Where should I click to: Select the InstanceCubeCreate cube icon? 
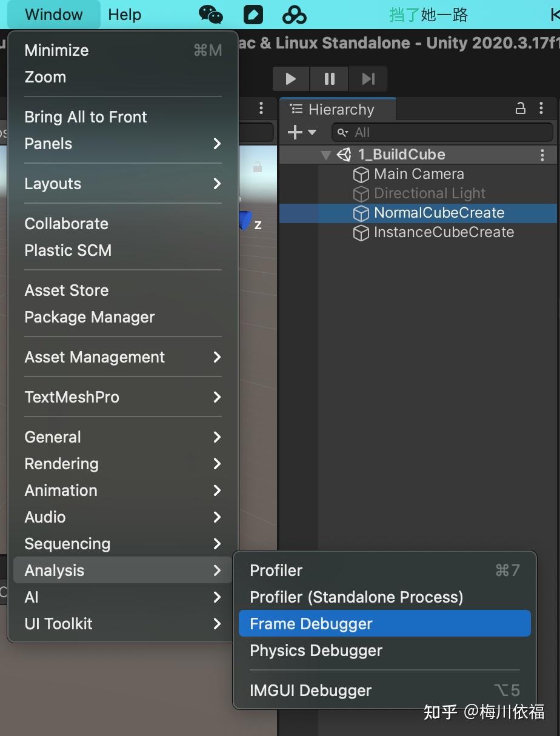tap(361, 233)
